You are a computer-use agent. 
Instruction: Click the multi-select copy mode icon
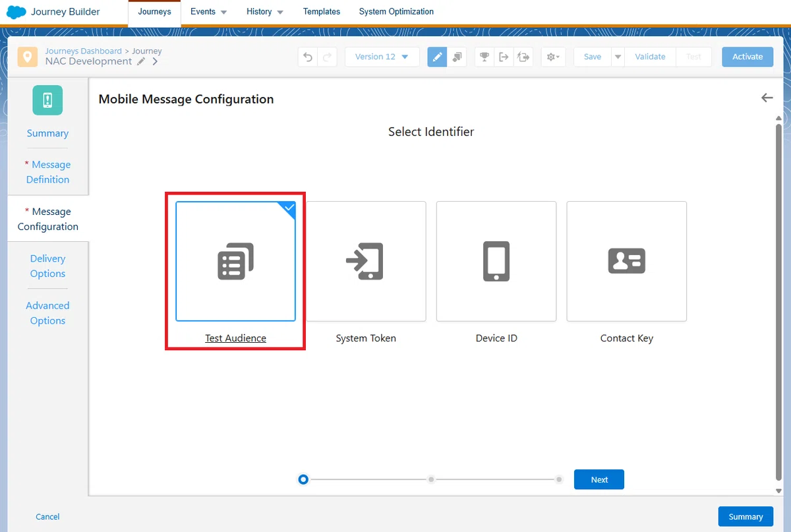457,57
